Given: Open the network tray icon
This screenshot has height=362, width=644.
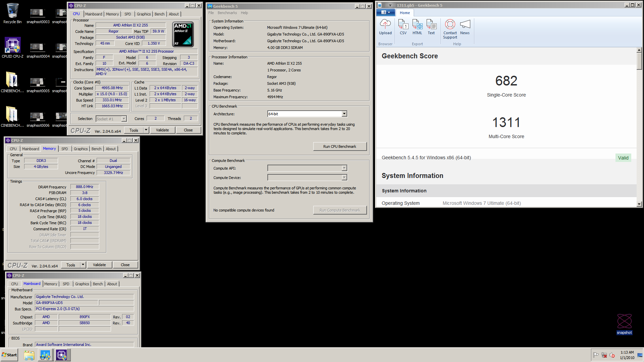Looking at the screenshot, I should click(604, 355).
